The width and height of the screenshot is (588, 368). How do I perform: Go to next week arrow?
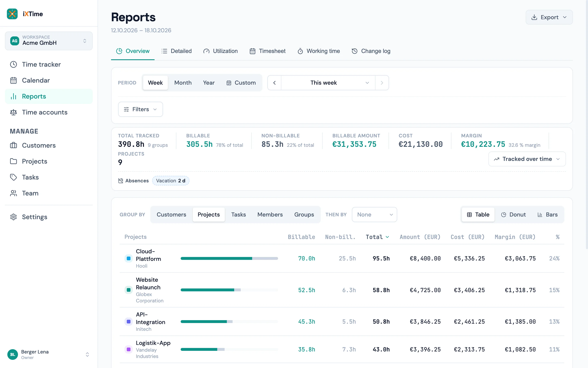(x=382, y=83)
